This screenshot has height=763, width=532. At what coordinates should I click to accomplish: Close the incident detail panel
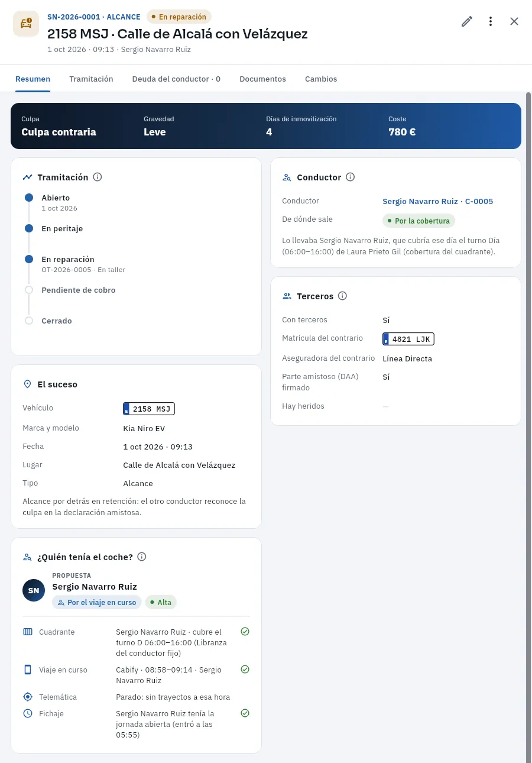[x=514, y=21]
